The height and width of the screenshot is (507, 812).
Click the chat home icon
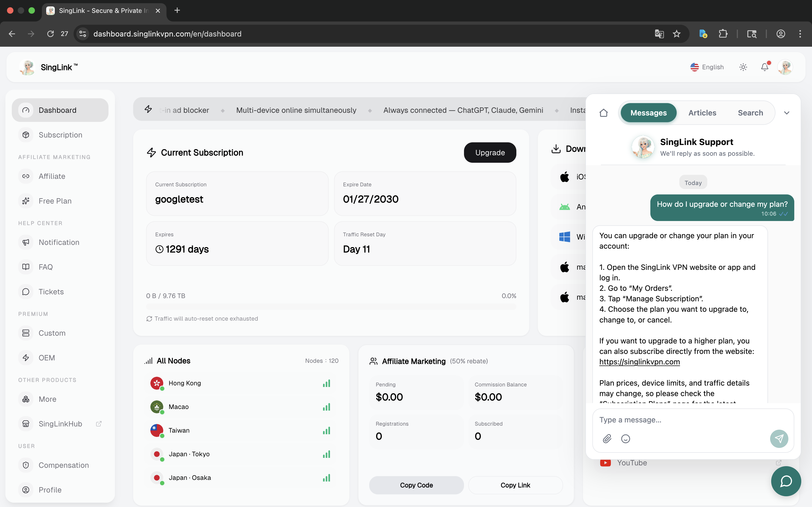(603, 113)
